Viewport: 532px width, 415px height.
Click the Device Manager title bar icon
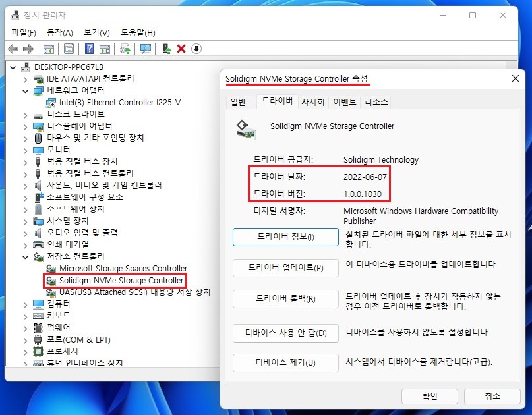tap(15, 15)
